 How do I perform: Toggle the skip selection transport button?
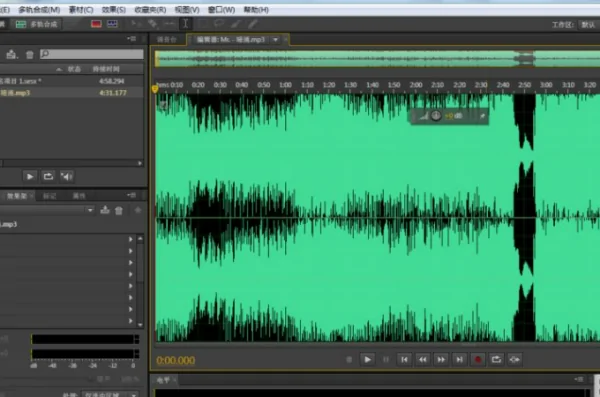[x=515, y=359]
